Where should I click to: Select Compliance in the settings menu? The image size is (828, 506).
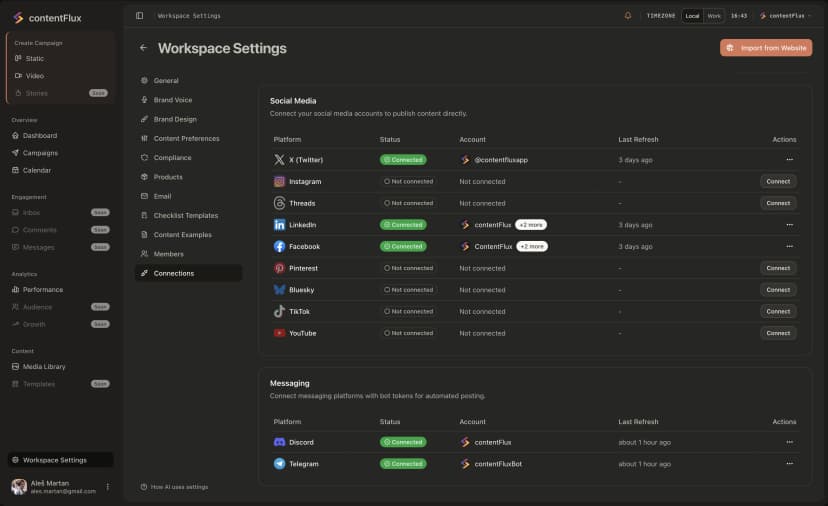point(172,158)
